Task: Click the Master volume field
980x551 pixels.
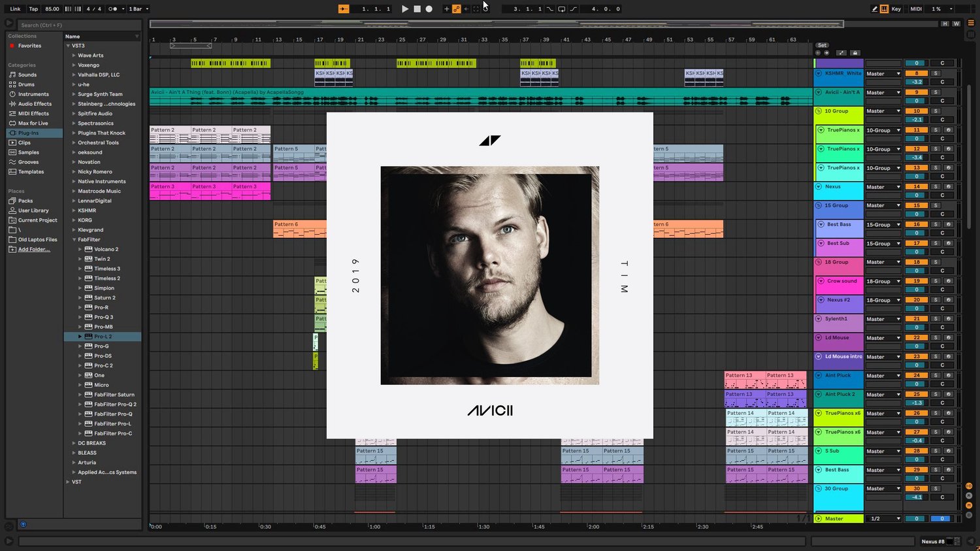Action: (x=917, y=519)
